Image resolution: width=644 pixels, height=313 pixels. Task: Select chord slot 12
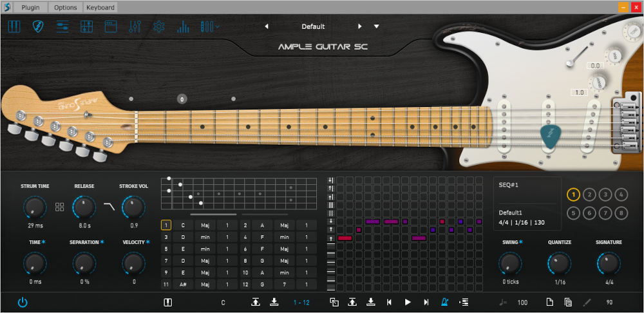coord(245,284)
